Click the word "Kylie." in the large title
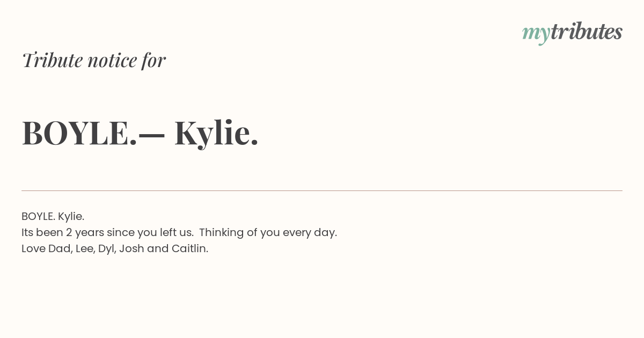Screen dimensions: 644x338 coord(216,133)
